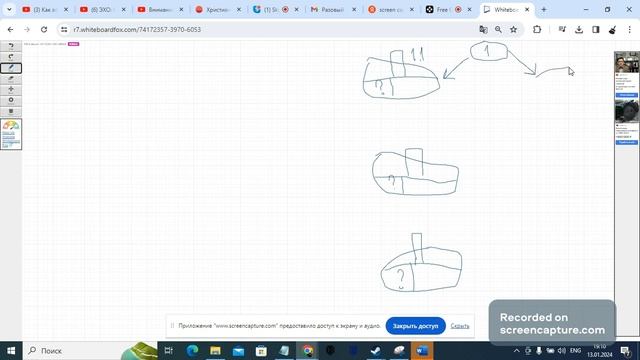Viewport: 640px width, 360px height.
Task: Click the 'Скрыть' link
Action: point(460,326)
